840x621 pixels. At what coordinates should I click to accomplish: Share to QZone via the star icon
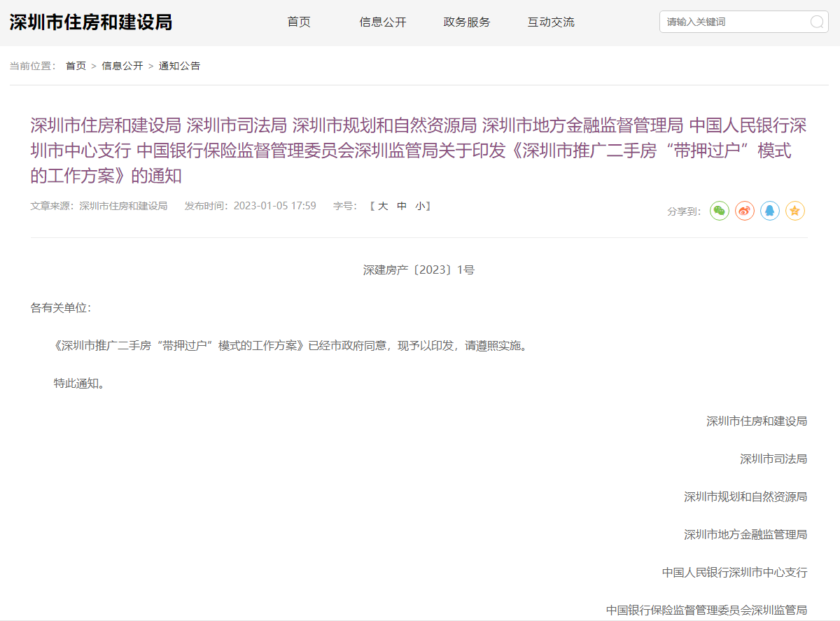pos(795,211)
